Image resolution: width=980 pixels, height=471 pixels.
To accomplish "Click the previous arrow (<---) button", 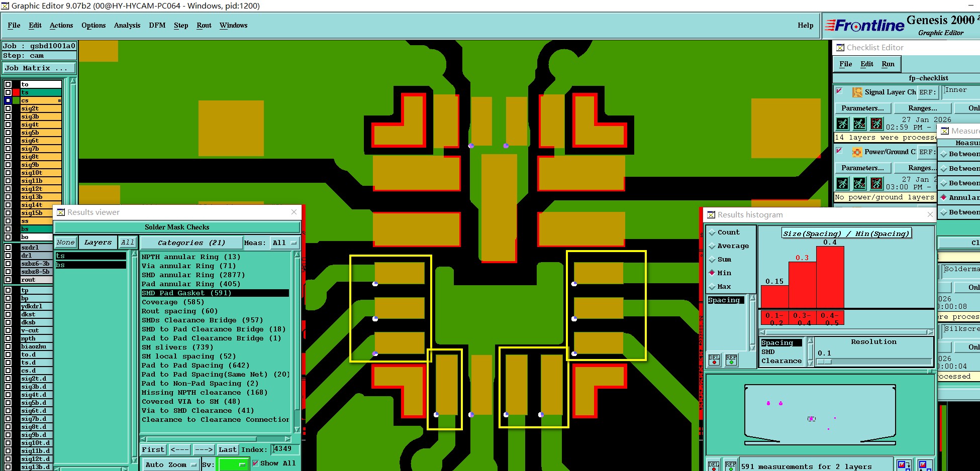I will (x=179, y=450).
